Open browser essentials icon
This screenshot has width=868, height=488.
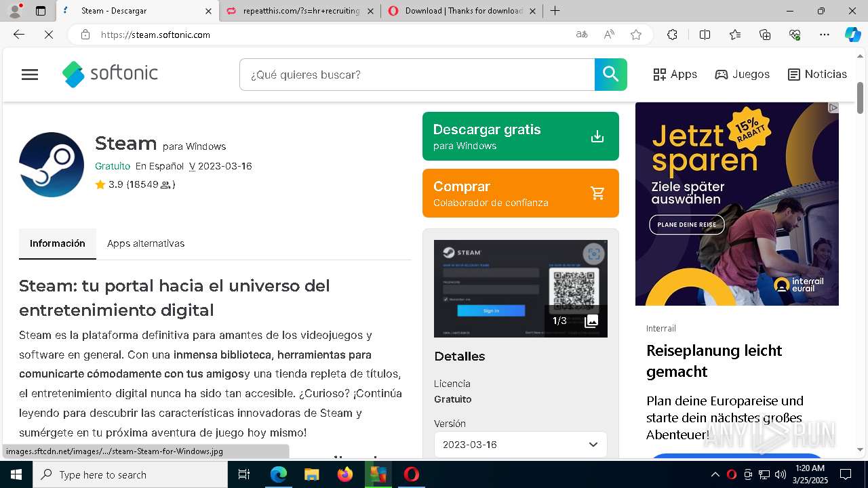pyautogui.click(x=795, y=35)
